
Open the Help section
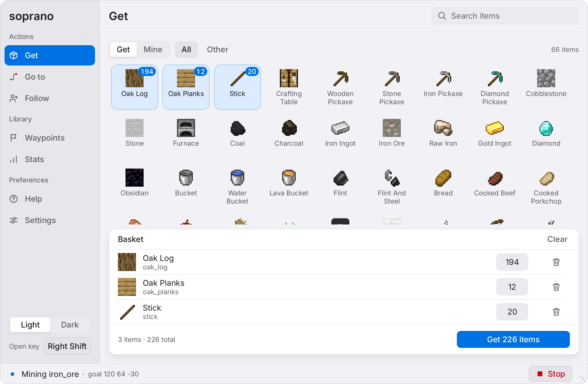point(50,199)
